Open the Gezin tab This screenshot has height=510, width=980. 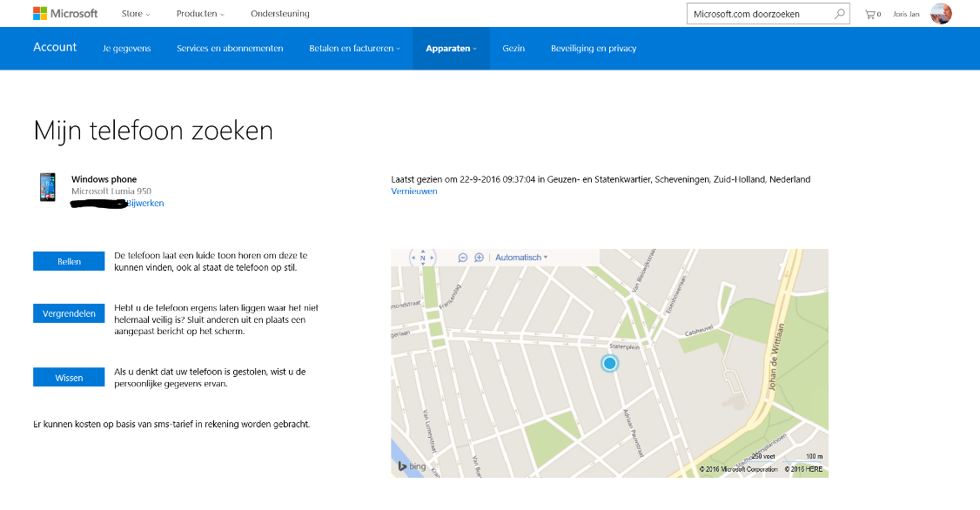[x=513, y=48]
